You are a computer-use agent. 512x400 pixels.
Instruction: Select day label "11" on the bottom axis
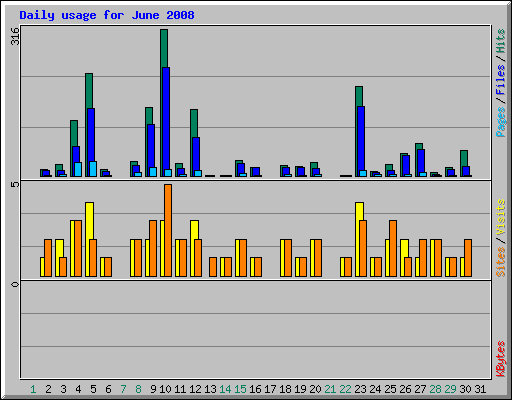pos(180,389)
